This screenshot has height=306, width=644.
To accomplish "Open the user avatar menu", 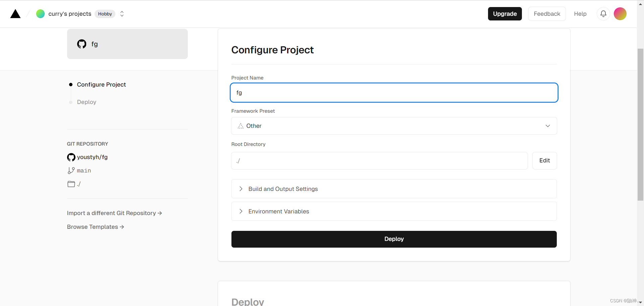I will pos(620,14).
